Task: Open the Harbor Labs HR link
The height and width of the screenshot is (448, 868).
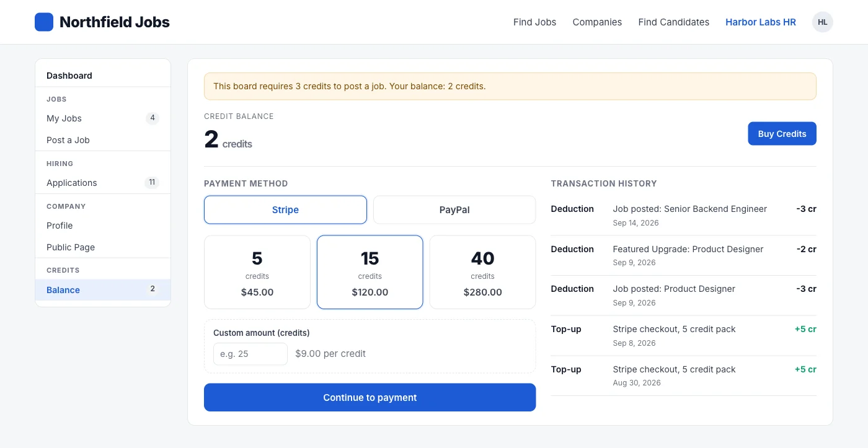Action: tap(761, 22)
